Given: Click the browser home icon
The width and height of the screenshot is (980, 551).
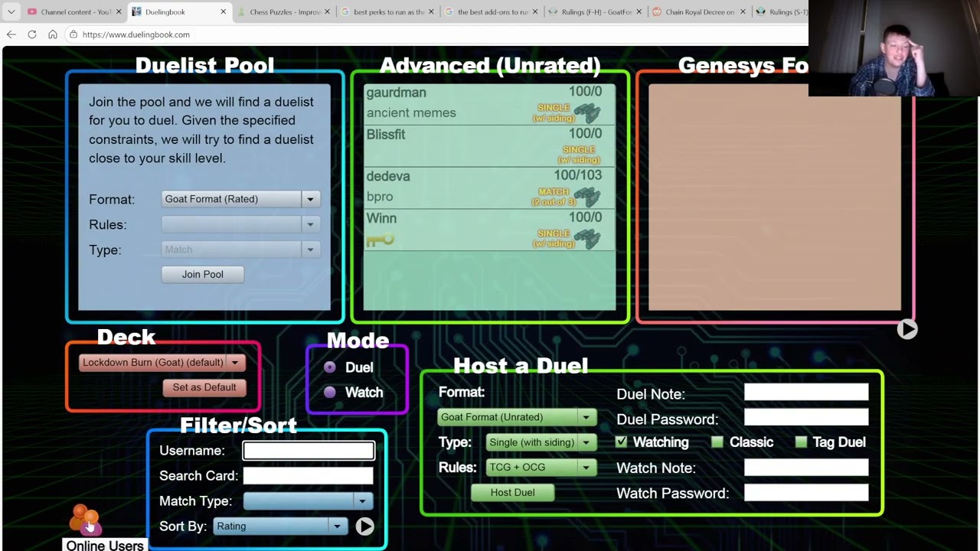Looking at the screenshot, I should pos(53,34).
